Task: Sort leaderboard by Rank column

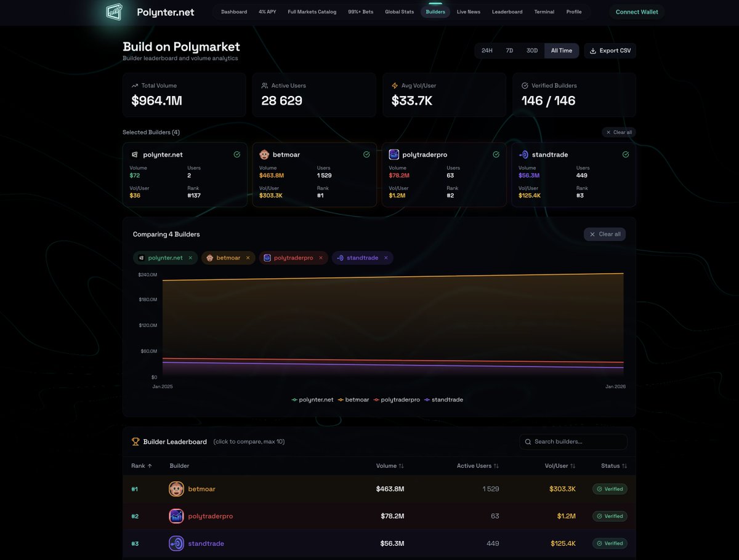Action: [142, 466]
